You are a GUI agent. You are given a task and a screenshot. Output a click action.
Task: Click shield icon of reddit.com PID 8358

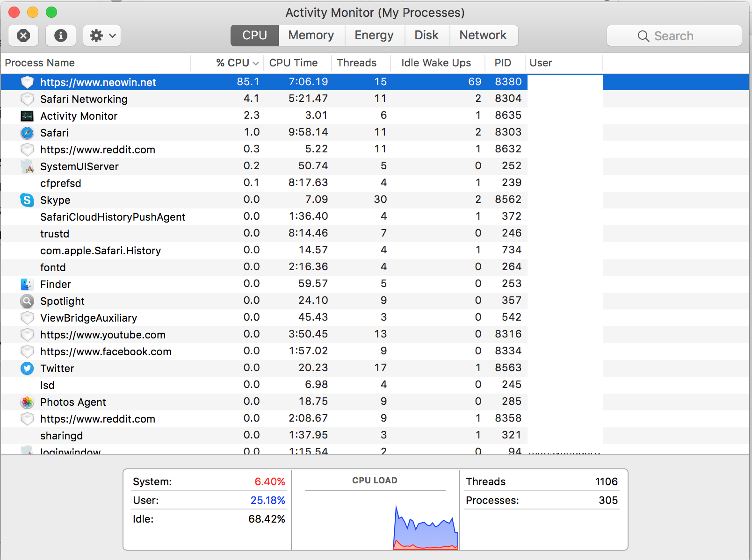tap(28, 419)
